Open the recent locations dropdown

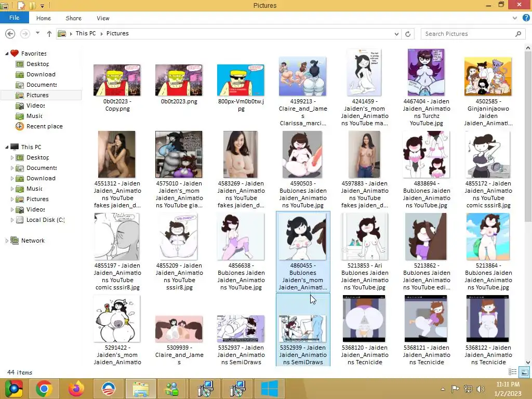point(37,33)
